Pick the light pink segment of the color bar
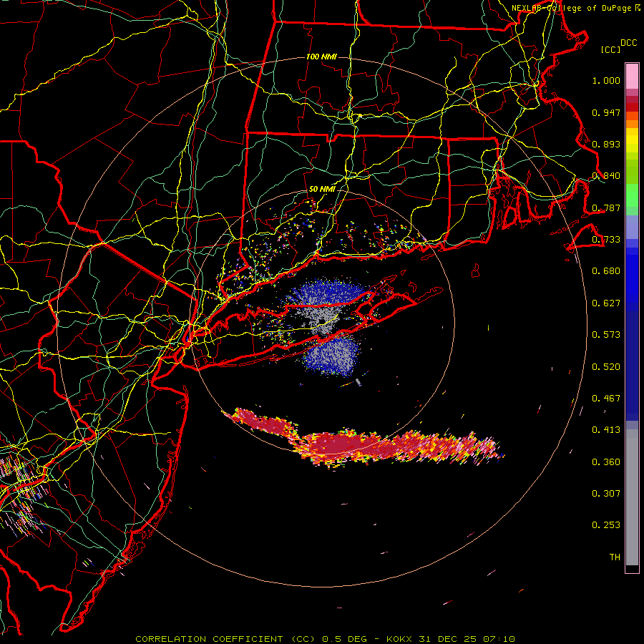Image resolution: width=644 pixels, height=644 pixels. coord(632,76)
